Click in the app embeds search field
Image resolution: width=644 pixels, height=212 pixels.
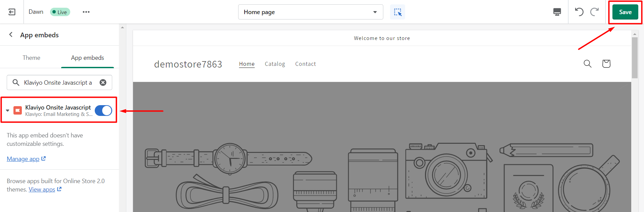coord(57,83)
